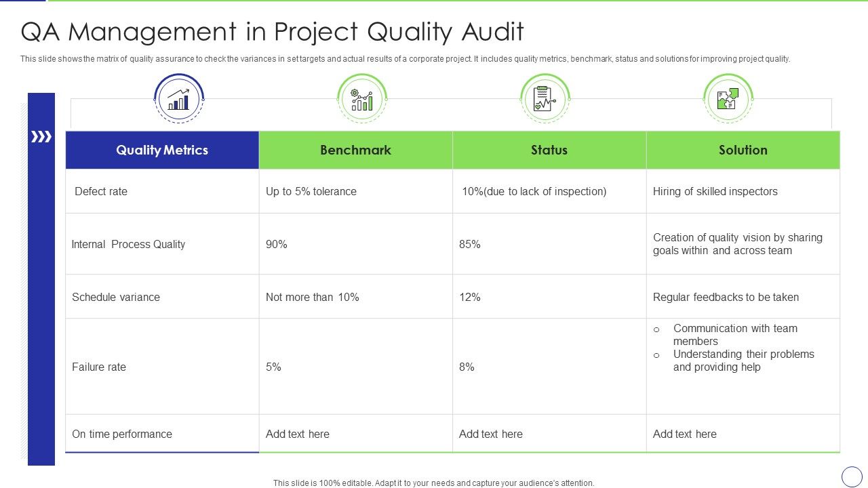Click the gear and bar chart icon
Image resolution: width=868 pixels, height=488 pixels.
(361, 99)
